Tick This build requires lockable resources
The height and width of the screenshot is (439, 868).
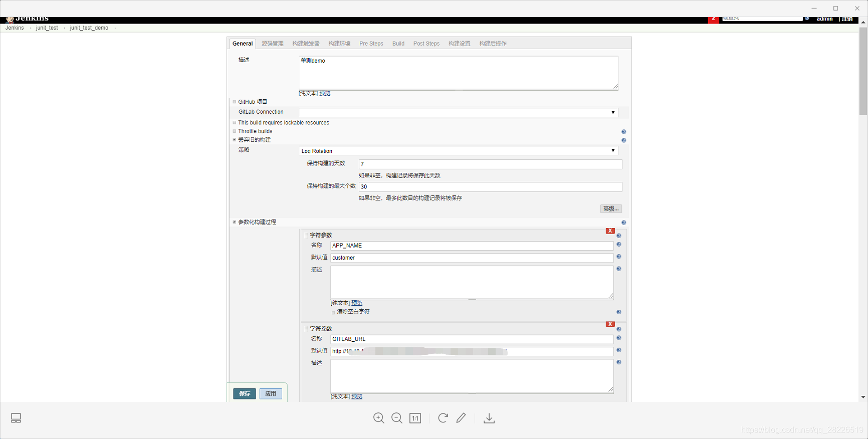pos(235,123)
